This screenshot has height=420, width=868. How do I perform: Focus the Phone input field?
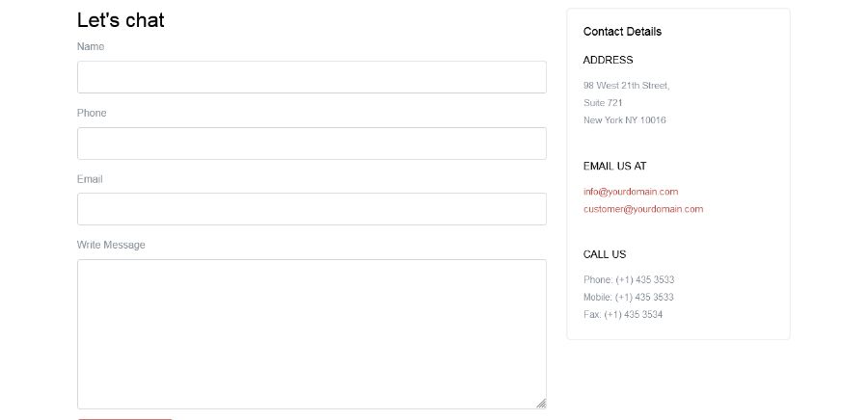312,144
